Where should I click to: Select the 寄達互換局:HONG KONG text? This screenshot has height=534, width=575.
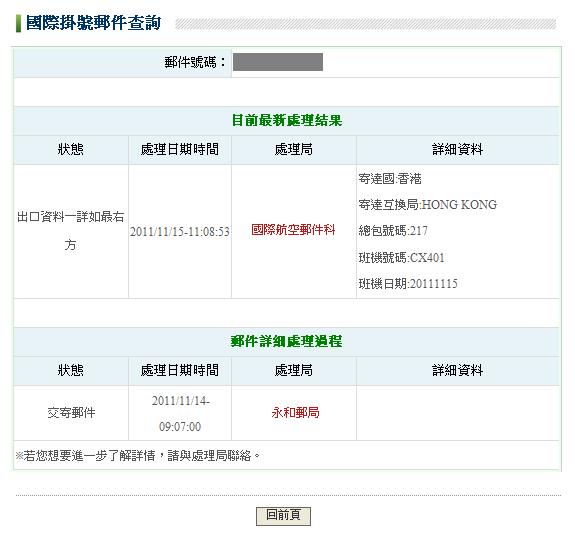click(x=428, y=205)
